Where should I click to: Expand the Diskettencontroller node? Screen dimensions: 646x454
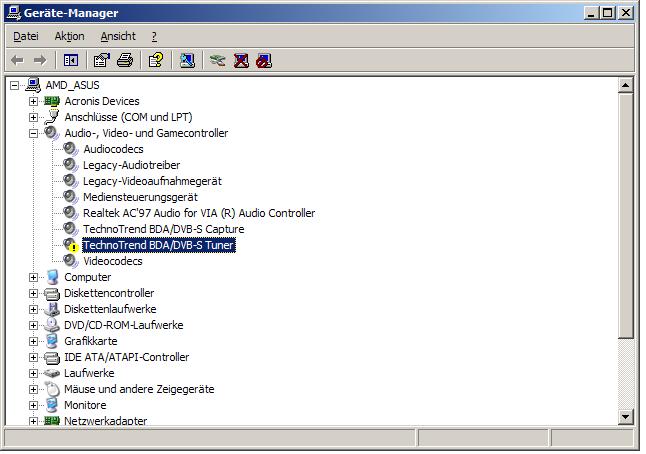pos(33,293)
